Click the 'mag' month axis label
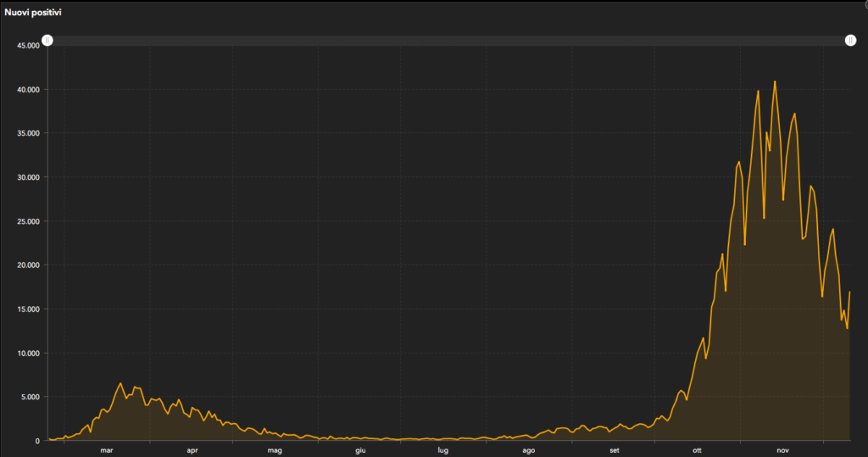Viewport: 868px width, 457px height. pos(275,450)
